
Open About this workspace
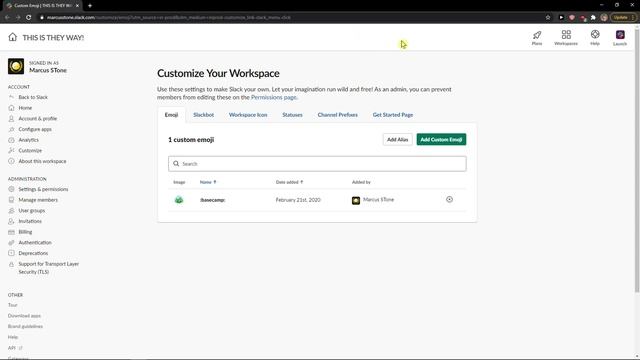click(x=42, y=161)
